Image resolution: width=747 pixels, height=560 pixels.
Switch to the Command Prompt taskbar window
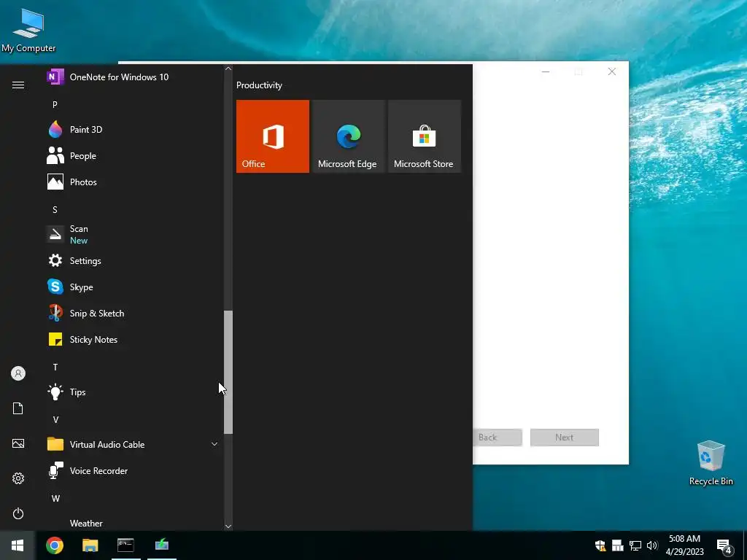[x=125, y=545]
